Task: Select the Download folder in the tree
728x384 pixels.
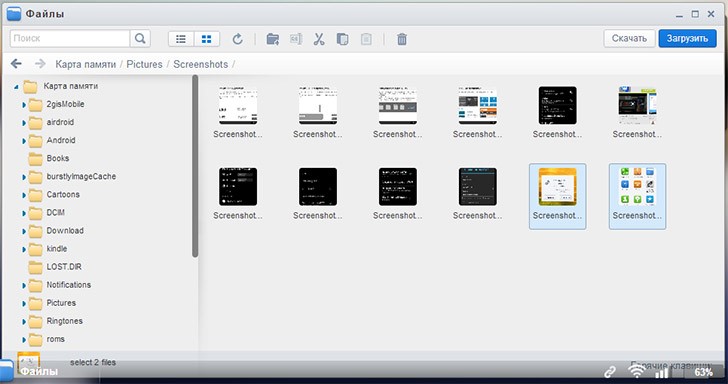Action: pos(65,231)
